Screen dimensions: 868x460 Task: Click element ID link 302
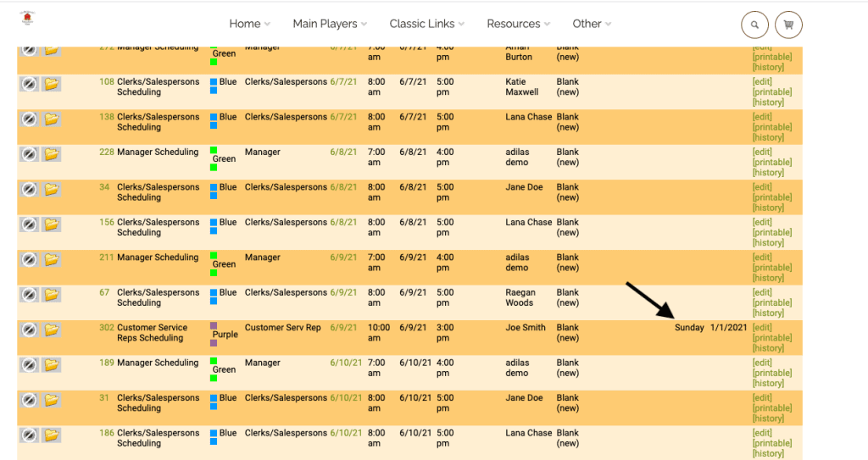[x=106, y=328]
